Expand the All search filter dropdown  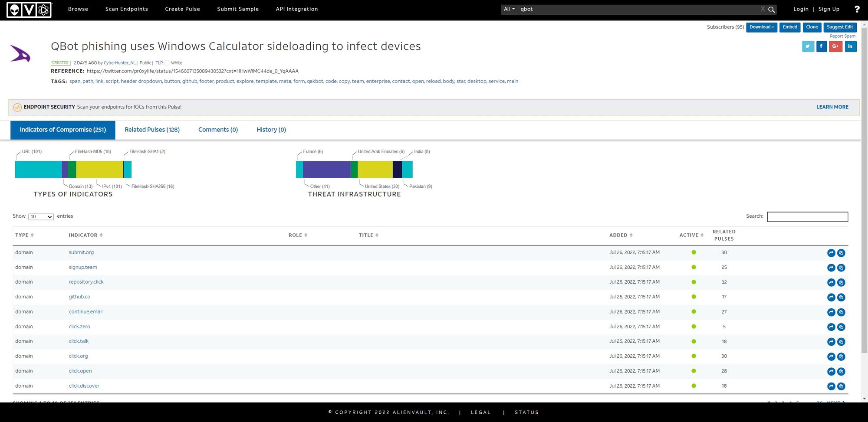509,9
